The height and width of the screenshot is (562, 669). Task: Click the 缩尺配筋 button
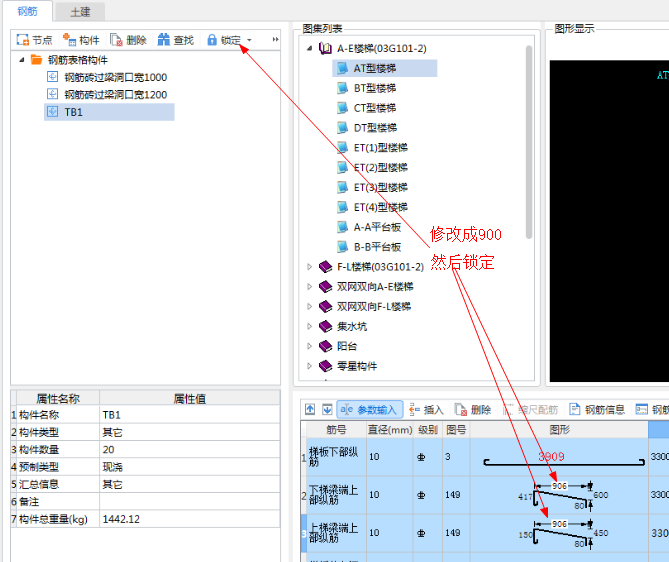click(530, 410)
